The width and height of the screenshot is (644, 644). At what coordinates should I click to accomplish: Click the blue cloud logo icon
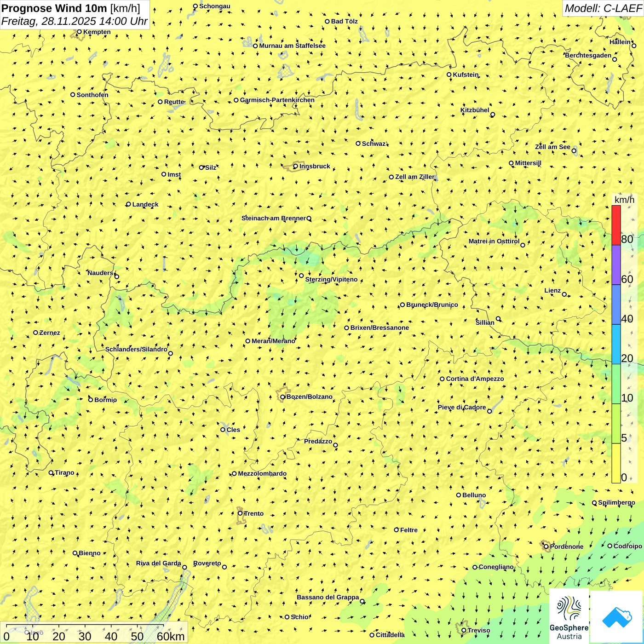pos(617,617)
